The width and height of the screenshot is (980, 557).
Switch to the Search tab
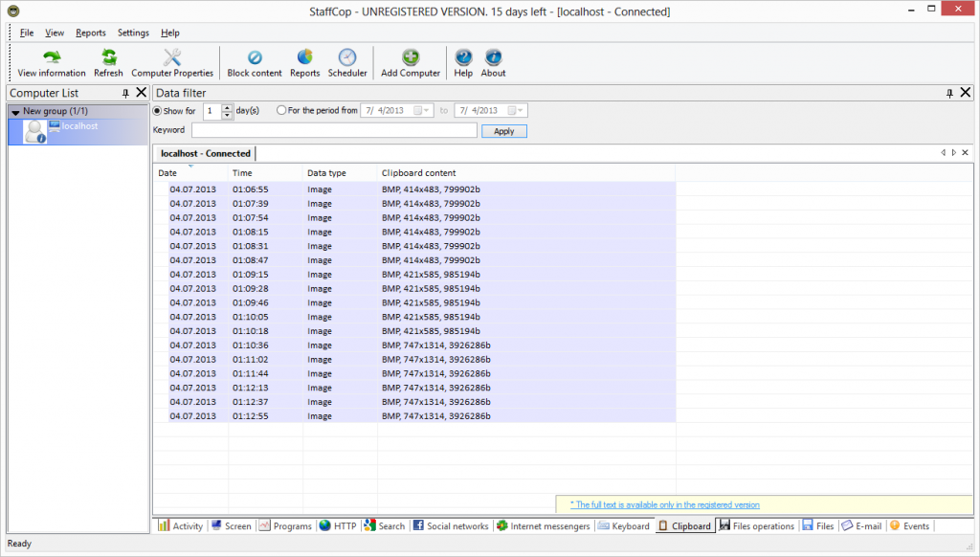click(x=385, y=525)
